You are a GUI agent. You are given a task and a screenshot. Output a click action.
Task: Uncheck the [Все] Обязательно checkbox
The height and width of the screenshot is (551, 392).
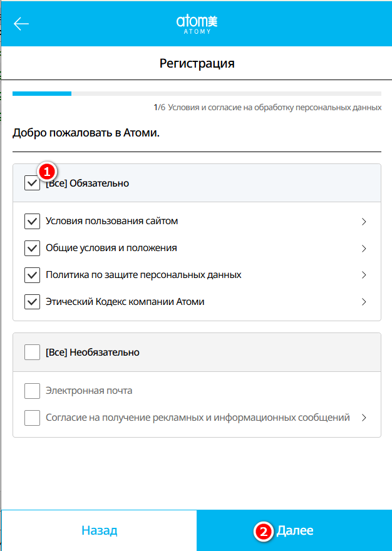coord(32,183)
